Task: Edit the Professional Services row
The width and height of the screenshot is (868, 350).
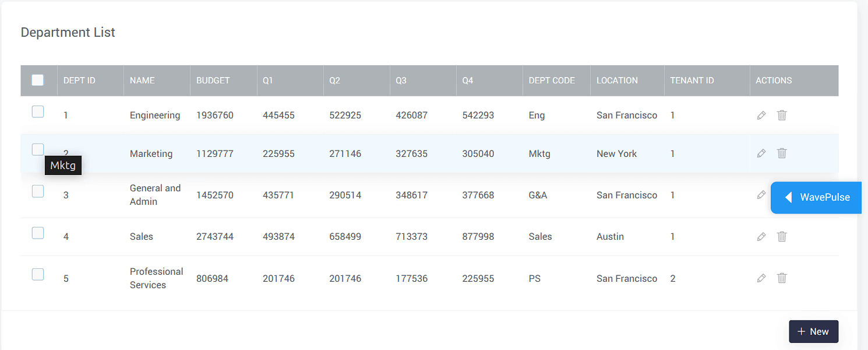Action: 761,278
